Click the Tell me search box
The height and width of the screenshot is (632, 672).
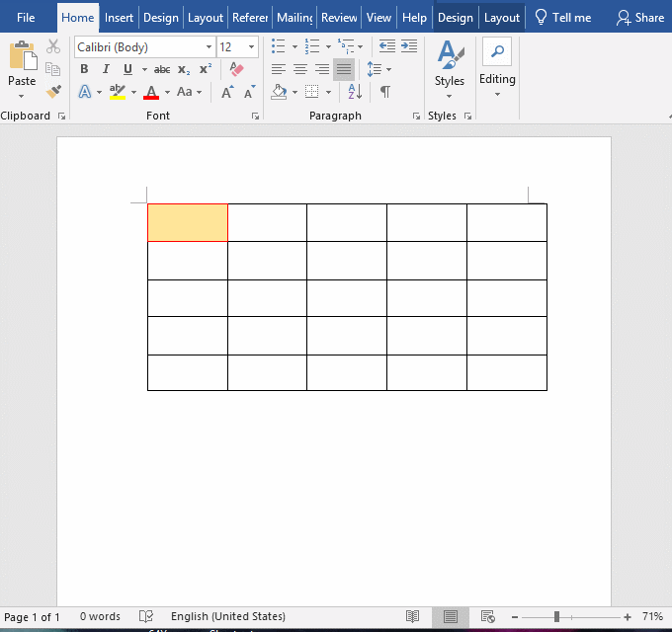(563, 18)
